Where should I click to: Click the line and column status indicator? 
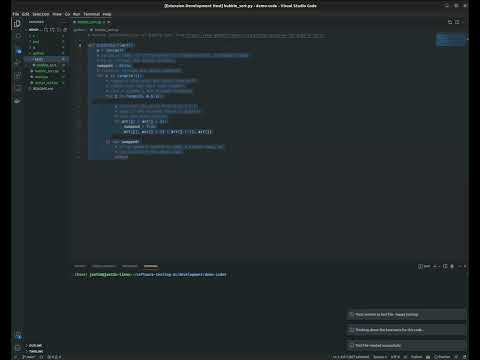(x=351, y=357)
